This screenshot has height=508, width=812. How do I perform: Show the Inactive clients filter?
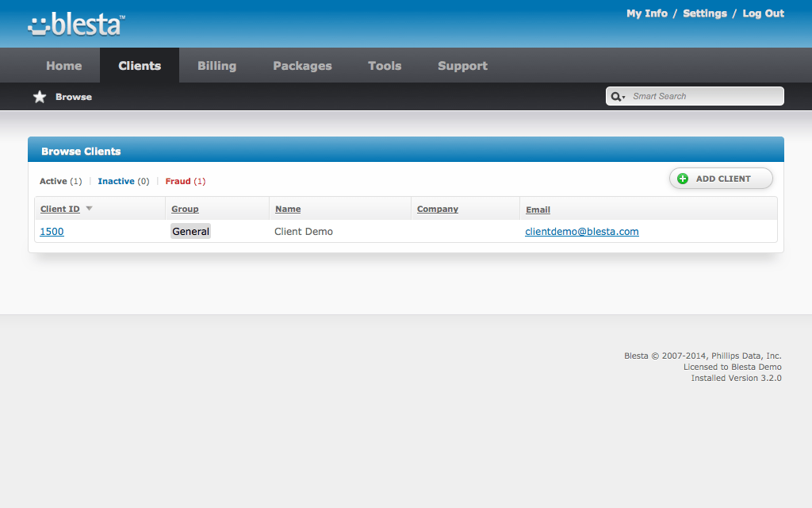[116, 181]
